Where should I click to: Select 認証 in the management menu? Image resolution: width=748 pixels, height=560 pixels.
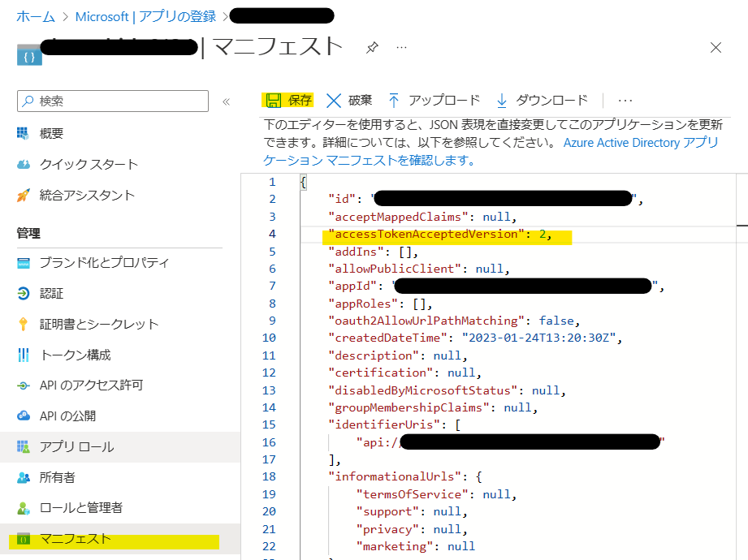(x=51, y=293)
